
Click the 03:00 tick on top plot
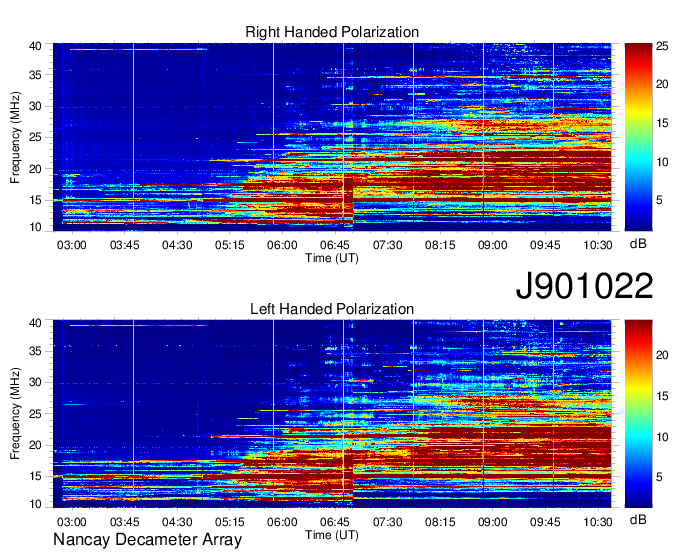click(72, 245)
